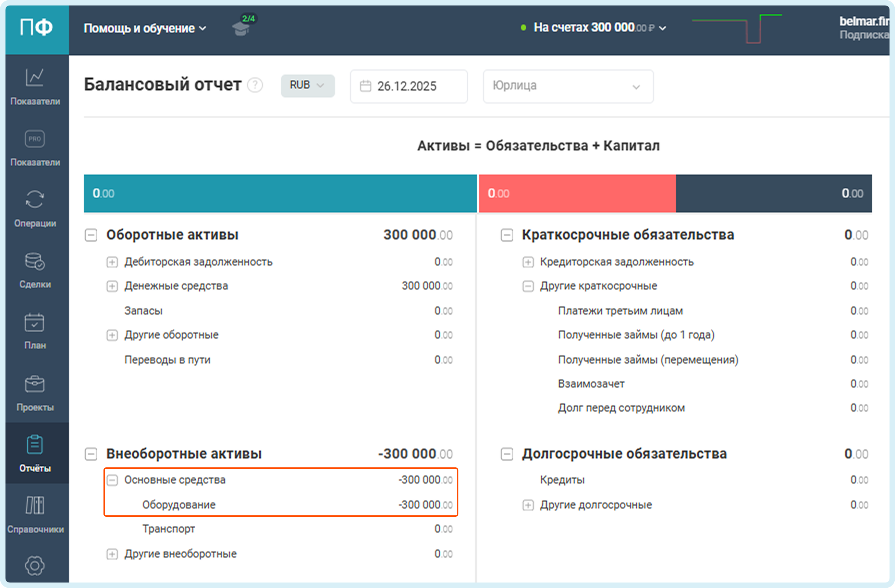Open the Справочники sidebar icon
This screenshot has width=895, height=588.
pyautogui.click(x=35, y=505)
